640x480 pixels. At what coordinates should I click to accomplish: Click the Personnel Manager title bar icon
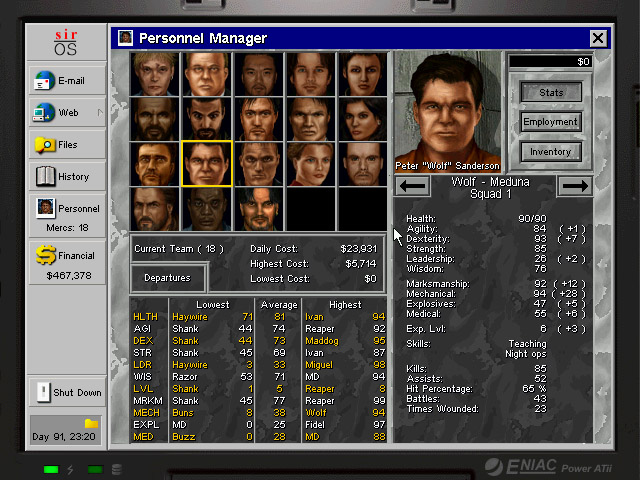(x=125, y=38)
